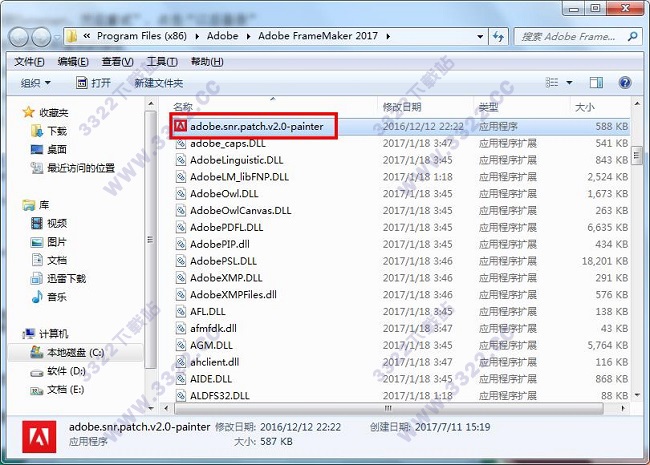
Task: Click the Music note library icon
Action: 37,296
